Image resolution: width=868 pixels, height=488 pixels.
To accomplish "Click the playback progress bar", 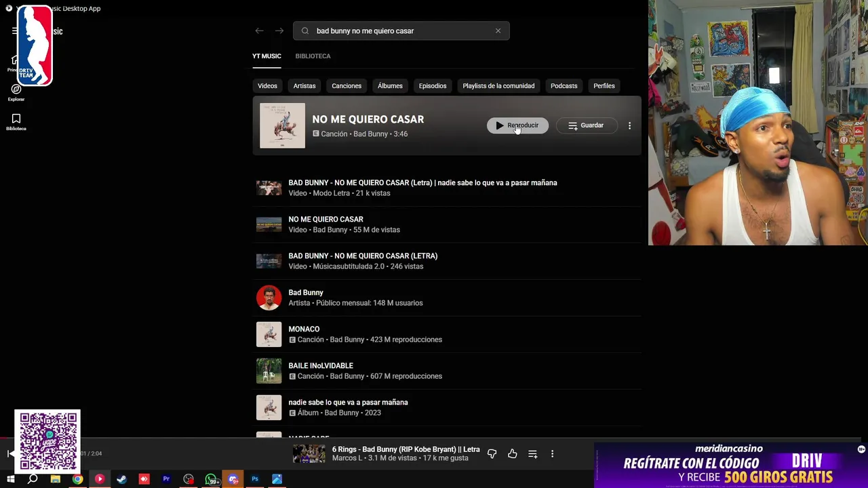I will (434, 439).
